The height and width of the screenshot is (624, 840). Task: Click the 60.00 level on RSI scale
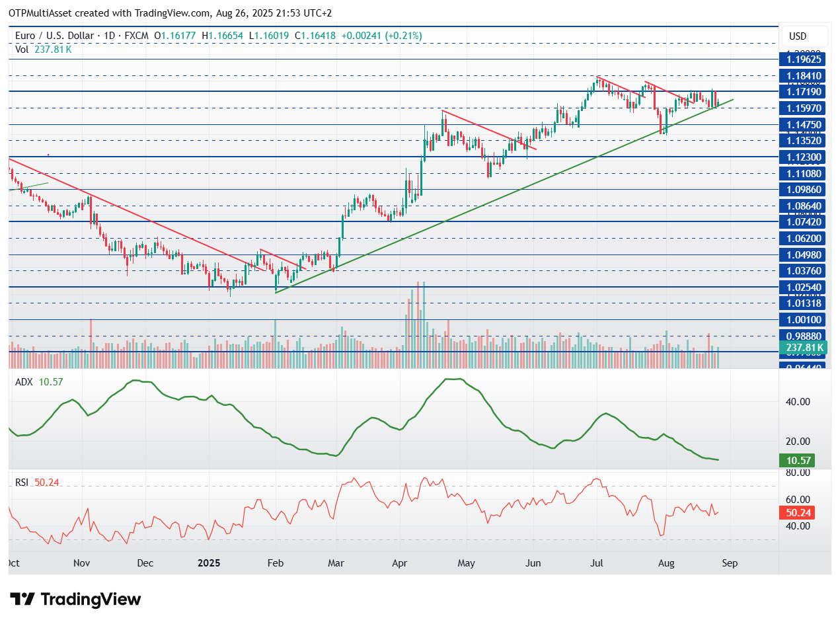(796, 499)
